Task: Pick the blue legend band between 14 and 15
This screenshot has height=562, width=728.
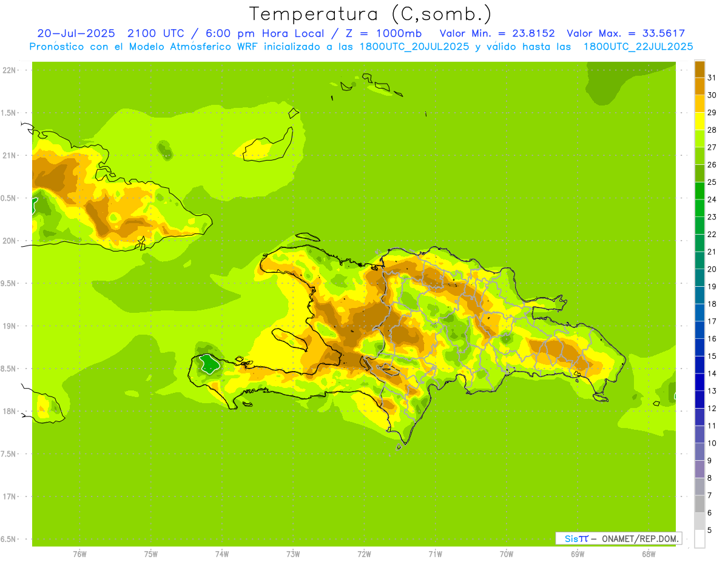Action: (x=699, y=365)
